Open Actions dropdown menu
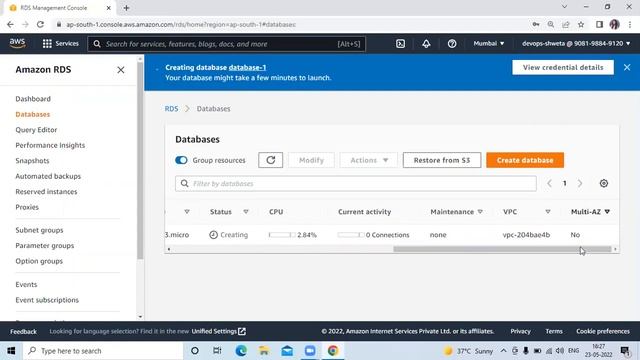This screenshot has width=640, height=360. pos(369,160)
